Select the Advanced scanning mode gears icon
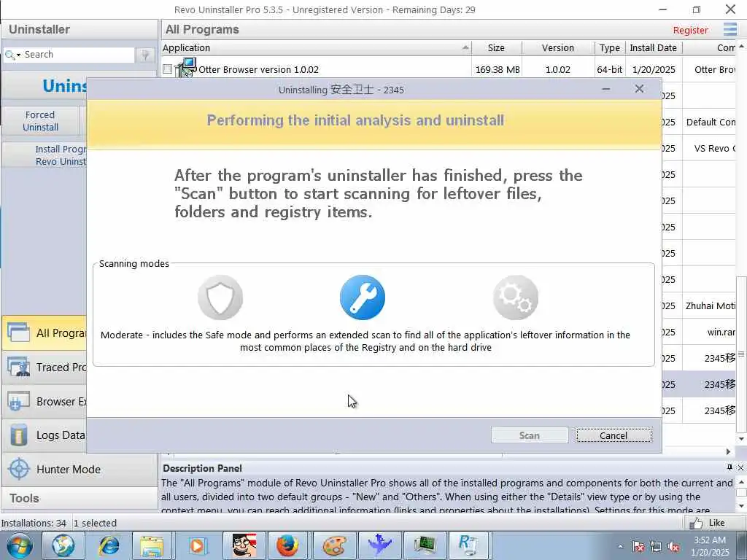 tap(516, 297)
